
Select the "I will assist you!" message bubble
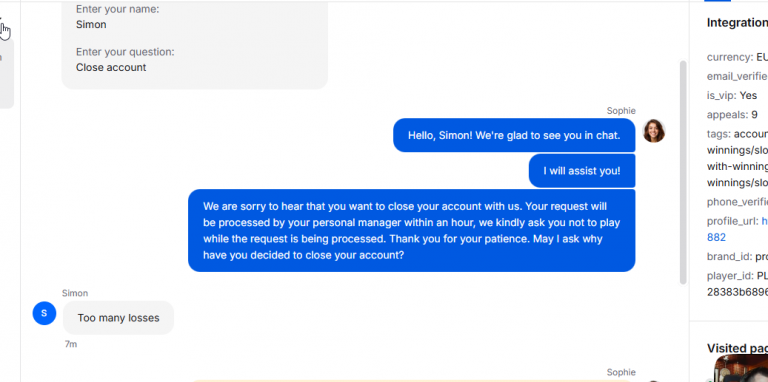(x=582, y=171)
